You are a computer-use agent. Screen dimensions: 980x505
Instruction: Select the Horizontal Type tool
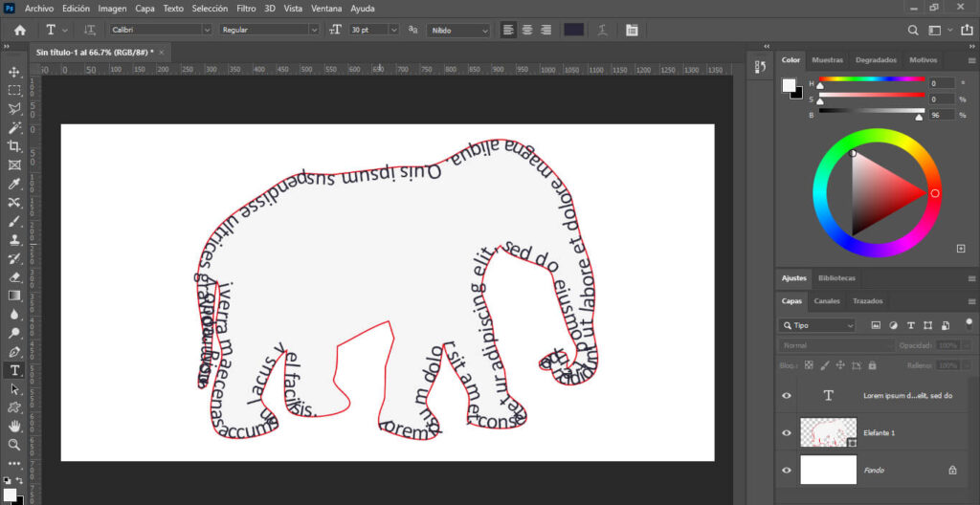14,371
